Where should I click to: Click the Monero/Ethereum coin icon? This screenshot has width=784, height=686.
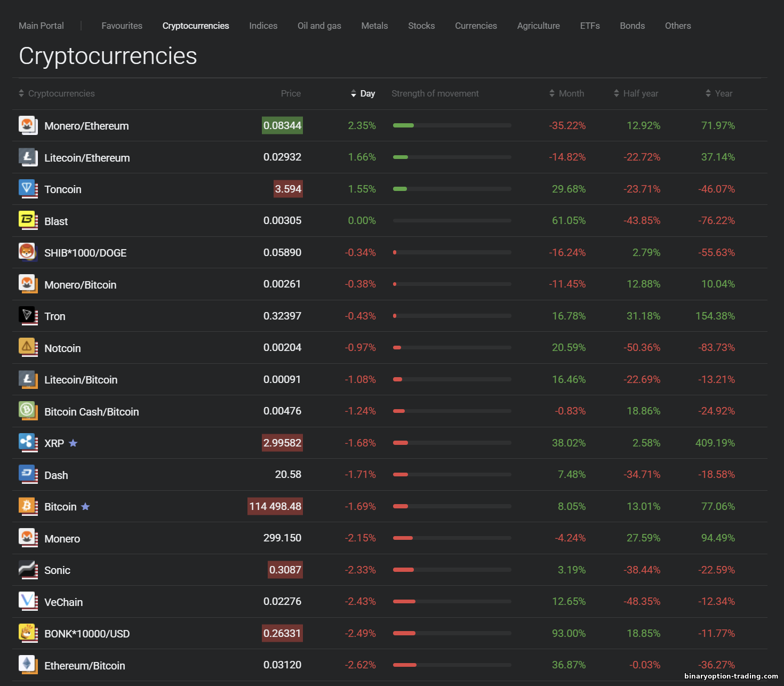[28, 125]
